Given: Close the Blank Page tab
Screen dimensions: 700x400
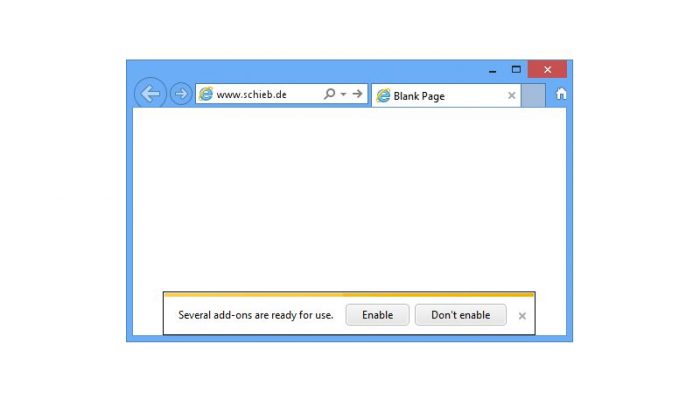Looking at the screenshot, I should pos(512,96).
